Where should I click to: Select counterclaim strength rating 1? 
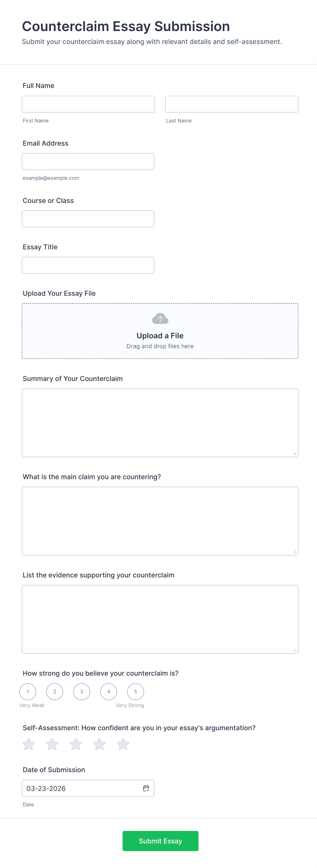tap(28, 692)
